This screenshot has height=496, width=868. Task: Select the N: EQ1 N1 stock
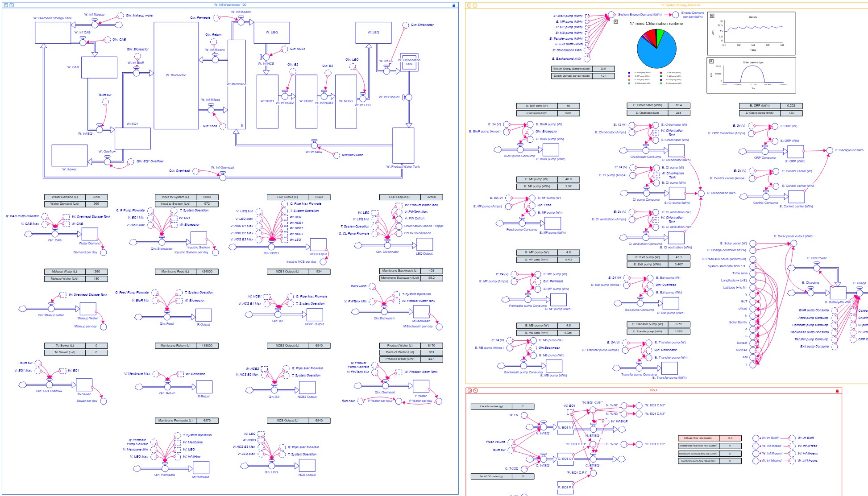pyautogui.click(x=565, y=427)
